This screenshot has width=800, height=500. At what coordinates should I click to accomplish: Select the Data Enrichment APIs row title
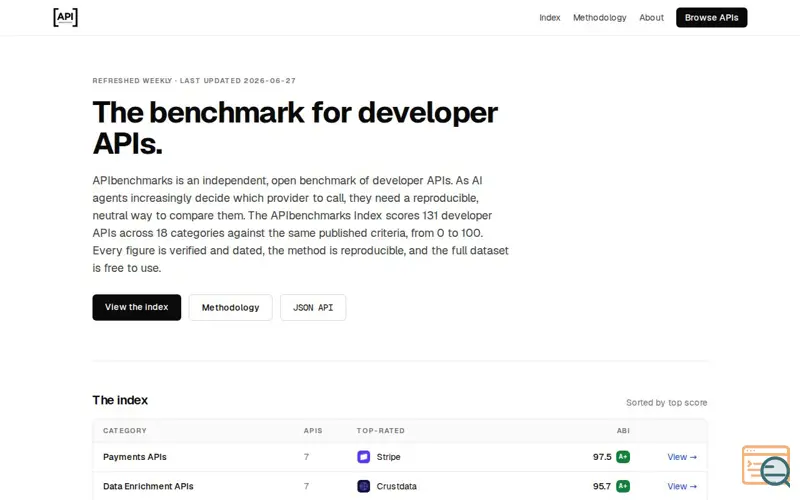[148, 486]
